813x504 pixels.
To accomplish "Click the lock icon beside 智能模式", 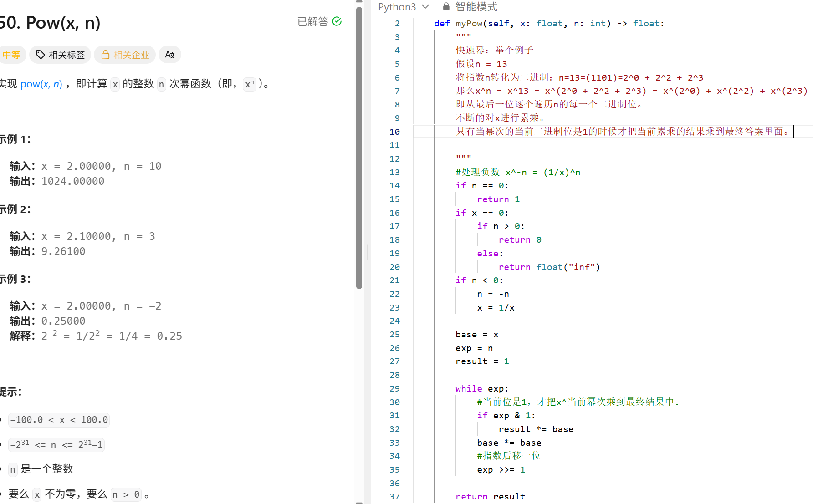I will coord(446,6).
